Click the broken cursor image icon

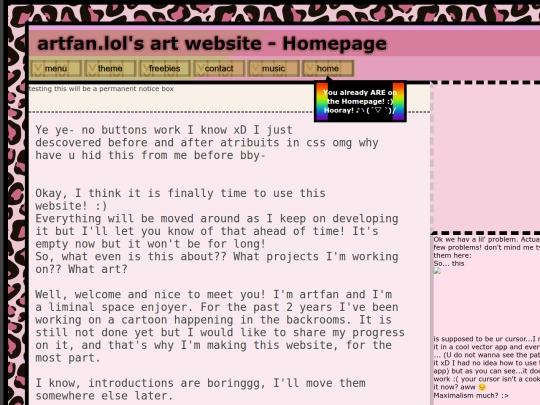(x=437, y=271)
